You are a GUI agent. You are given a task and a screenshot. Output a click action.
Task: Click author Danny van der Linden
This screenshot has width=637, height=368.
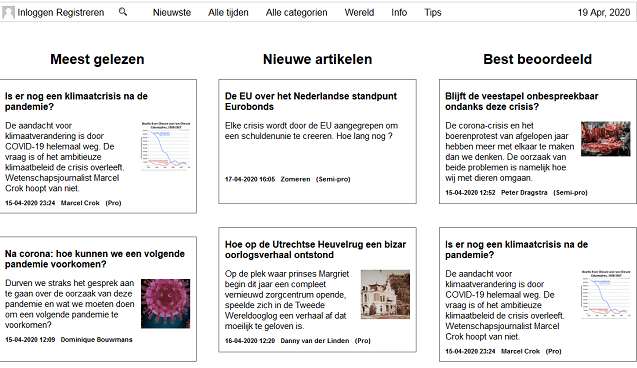click(315, 340)
